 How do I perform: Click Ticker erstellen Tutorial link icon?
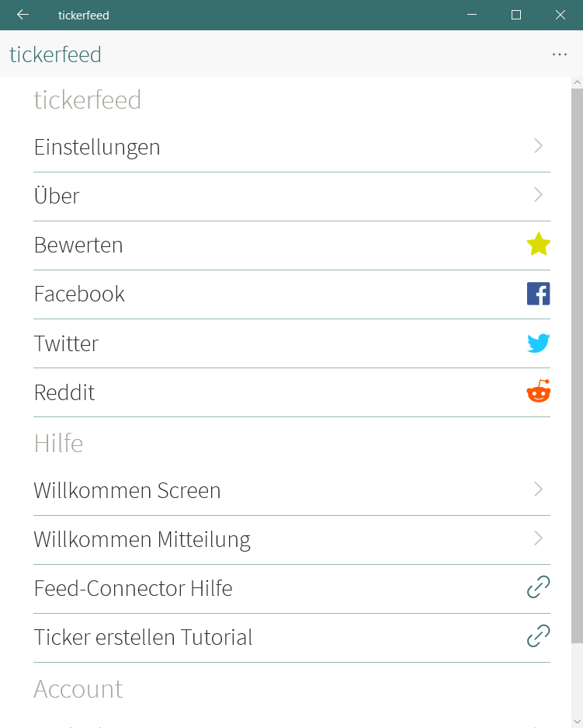coord(538,636)
